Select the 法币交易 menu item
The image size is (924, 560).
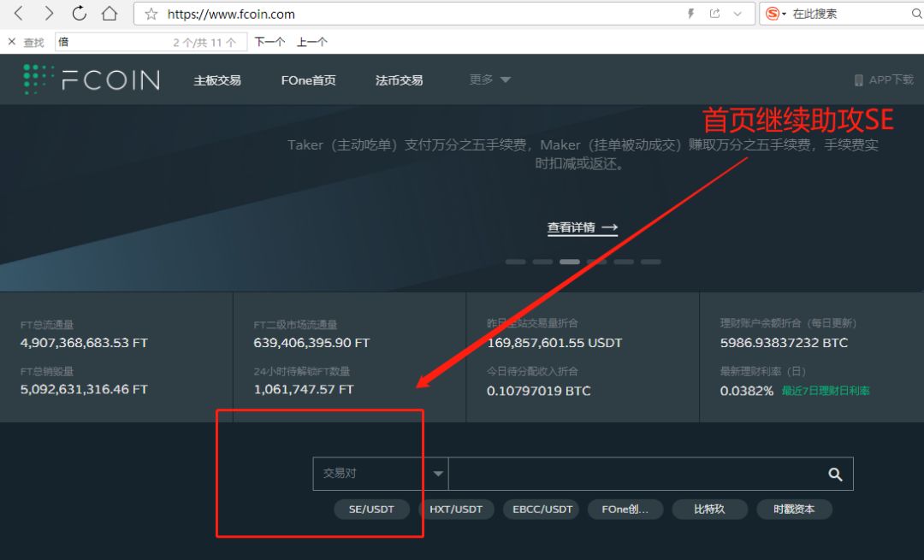click(x=399, y=79)
